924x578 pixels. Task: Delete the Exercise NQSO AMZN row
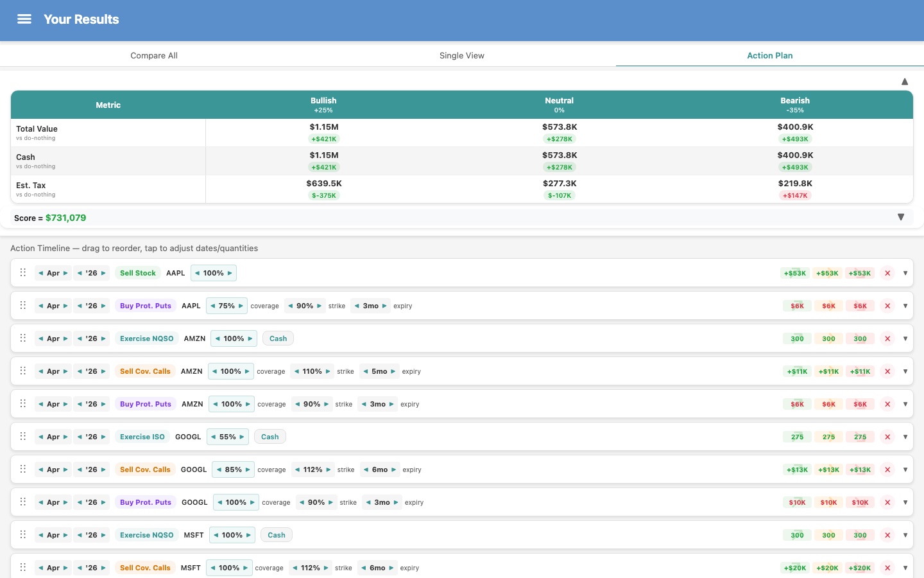click(x=887, y=338)
